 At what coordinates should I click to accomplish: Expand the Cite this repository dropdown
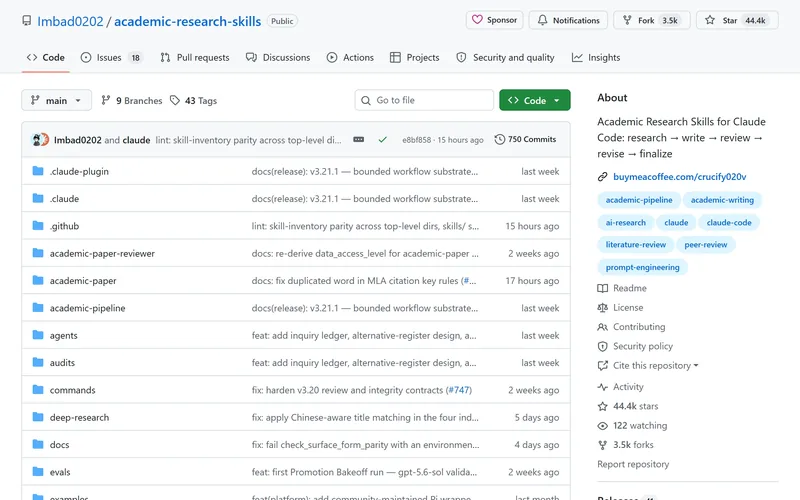[655, 365]
